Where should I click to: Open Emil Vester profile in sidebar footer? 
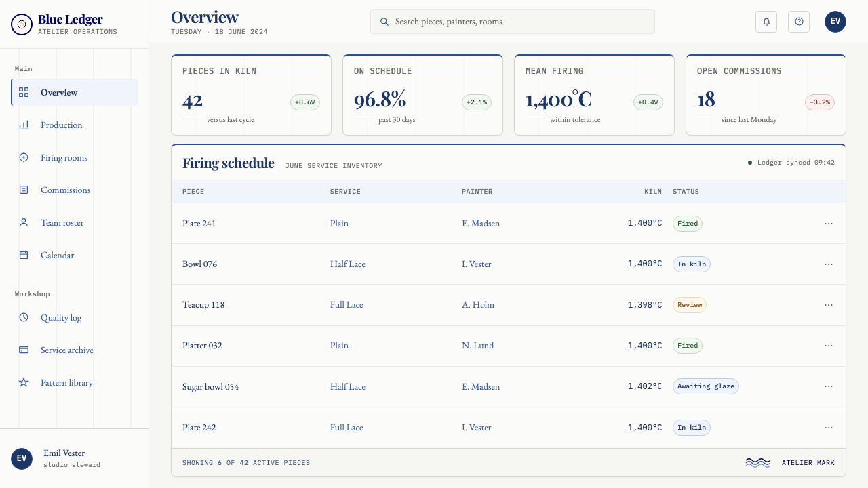75,459
